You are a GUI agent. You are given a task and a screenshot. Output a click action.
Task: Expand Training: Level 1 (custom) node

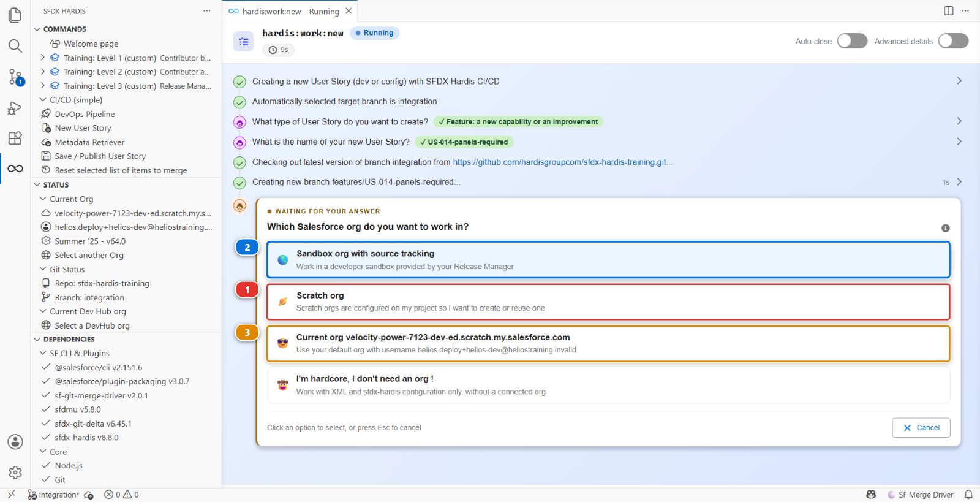point(43,58)
